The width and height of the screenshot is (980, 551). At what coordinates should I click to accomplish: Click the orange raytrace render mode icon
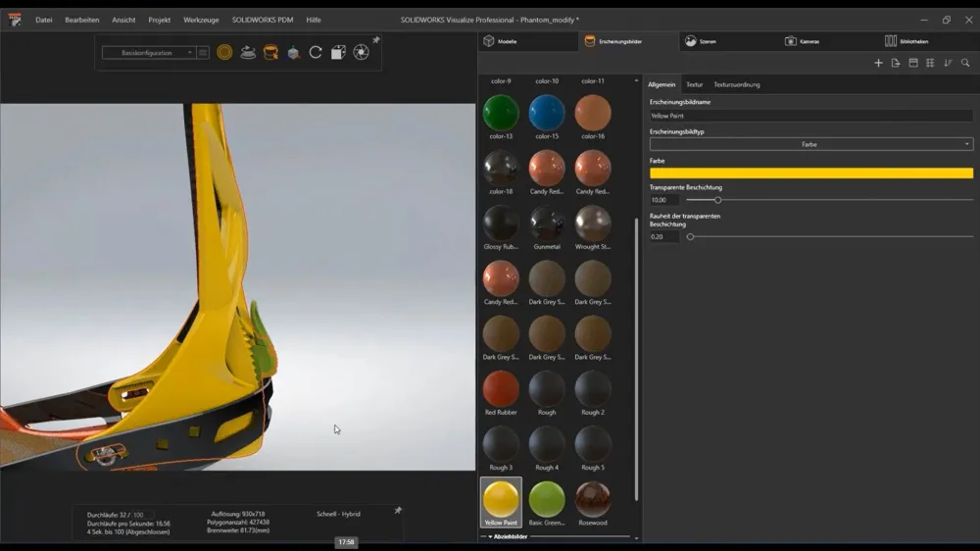224,53
